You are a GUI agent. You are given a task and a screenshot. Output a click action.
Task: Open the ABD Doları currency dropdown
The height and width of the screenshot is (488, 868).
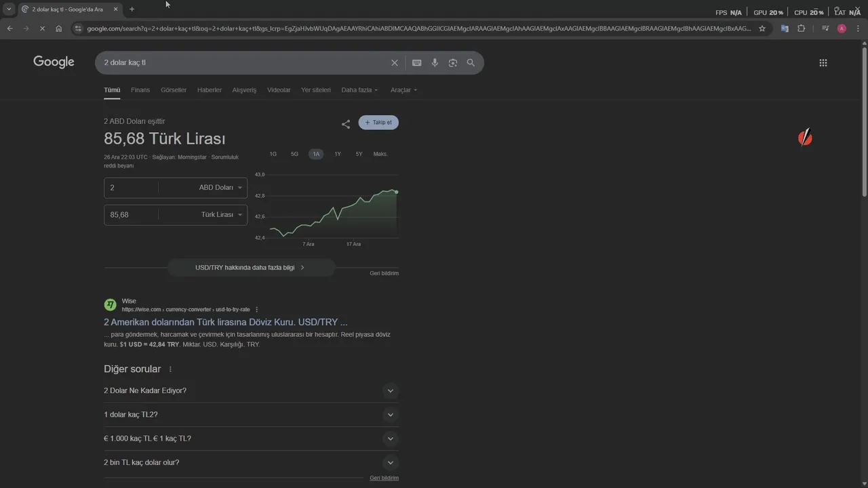point(220,188)
